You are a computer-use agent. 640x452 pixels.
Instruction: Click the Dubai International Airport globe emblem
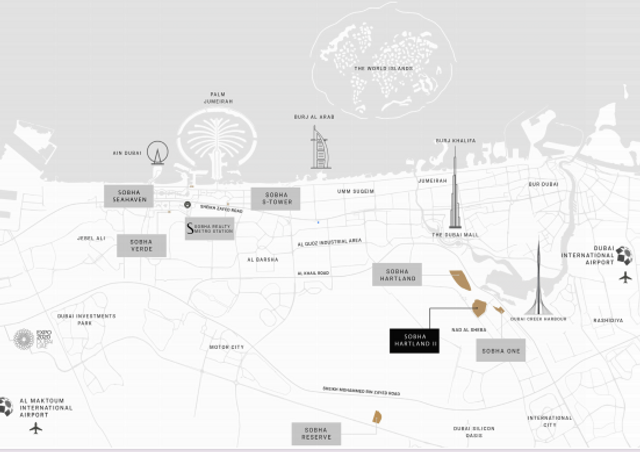[x=624, y=255]
